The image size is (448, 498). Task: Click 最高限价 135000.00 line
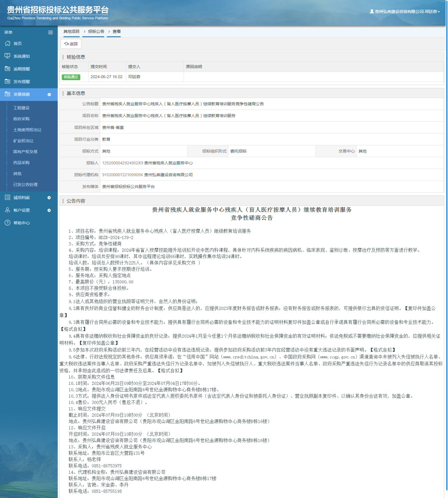[101, 282]
